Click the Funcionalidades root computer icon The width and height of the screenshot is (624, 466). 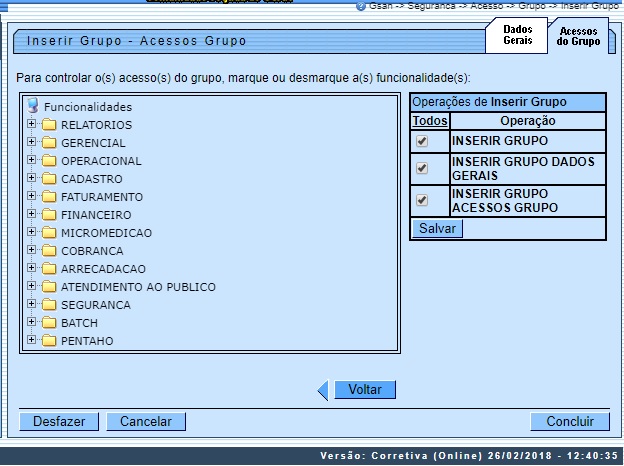(33, 106)
